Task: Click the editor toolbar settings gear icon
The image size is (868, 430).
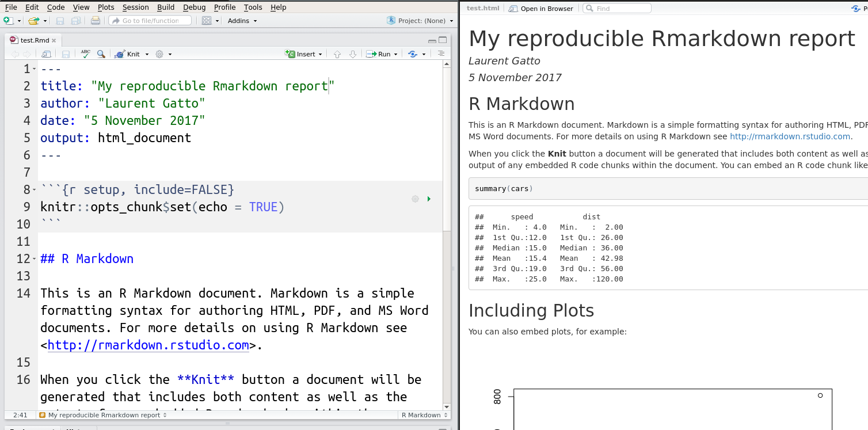Action: 160,54
